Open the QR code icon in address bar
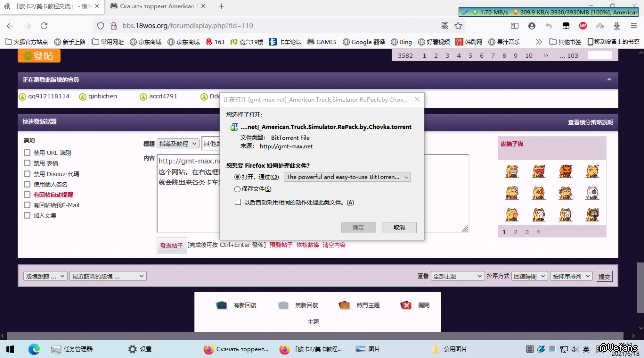The height and width of the screenshot is (358, 644). pyautogui.click(x=445, y=26)
